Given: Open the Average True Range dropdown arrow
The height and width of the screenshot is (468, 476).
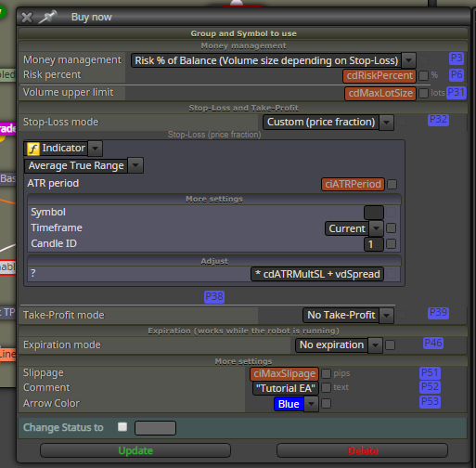Looking at the screenshot, I should coord(135,165).
